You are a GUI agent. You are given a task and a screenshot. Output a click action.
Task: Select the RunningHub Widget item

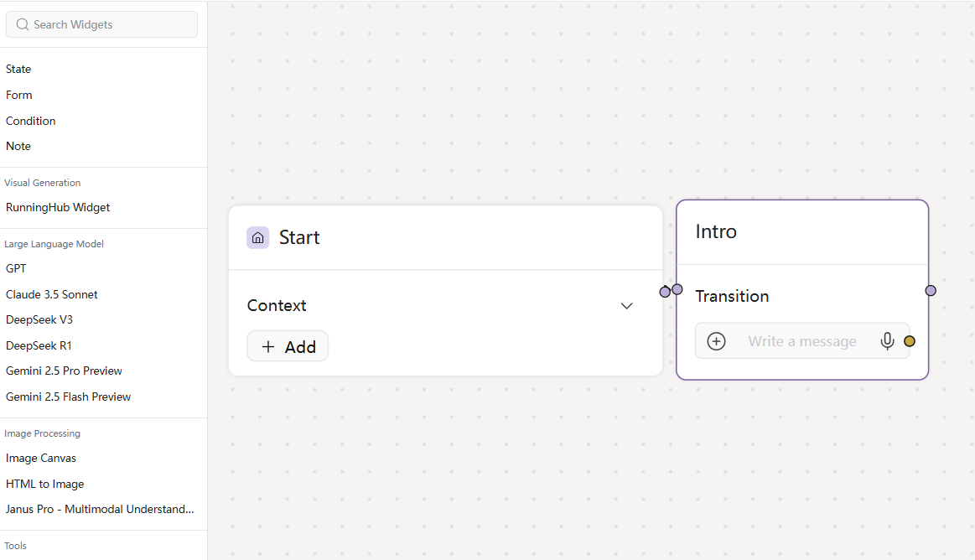58,207
